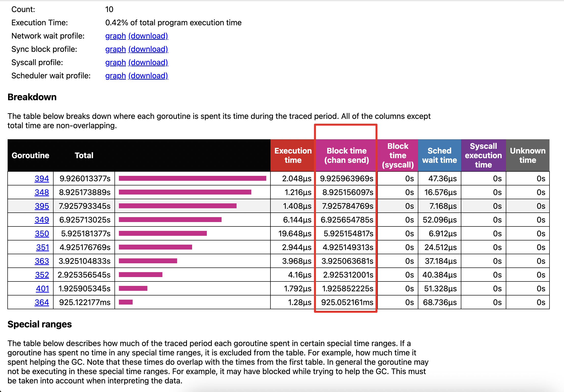Open goroutine 394 link
Viewport: 564px width, 392px height.
coord(42,179)
